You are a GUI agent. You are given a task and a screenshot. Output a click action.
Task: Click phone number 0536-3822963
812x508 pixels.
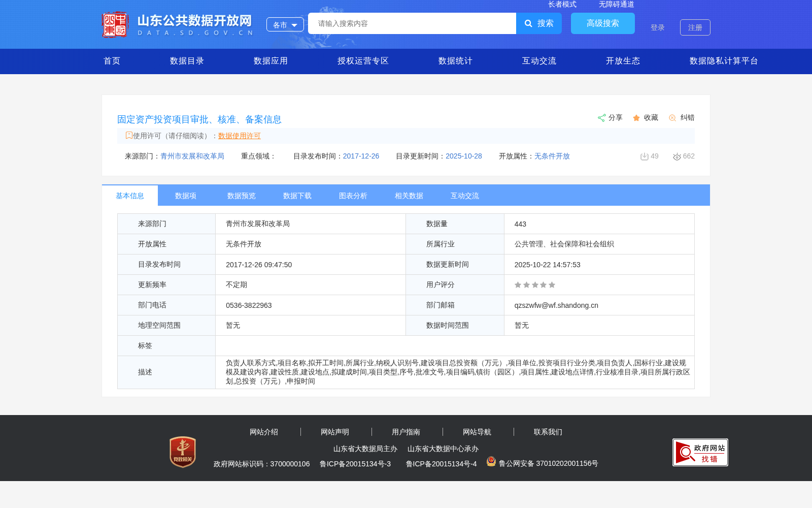click(x=249, y=305)
